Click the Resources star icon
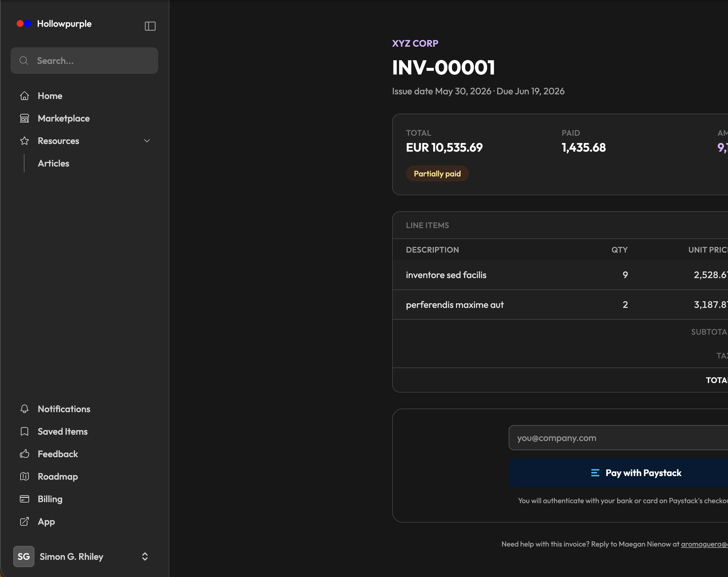Viewport: 728px width, 577px height. tap(24, 141)
